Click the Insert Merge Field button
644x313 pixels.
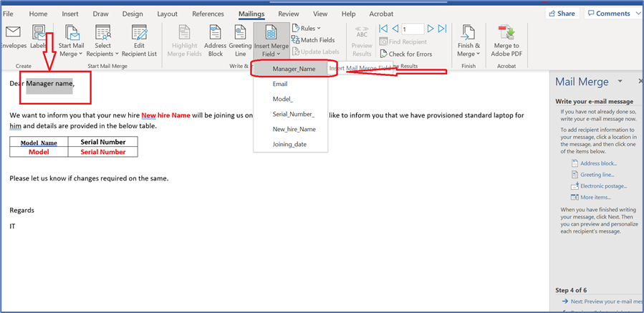(271, 41)
